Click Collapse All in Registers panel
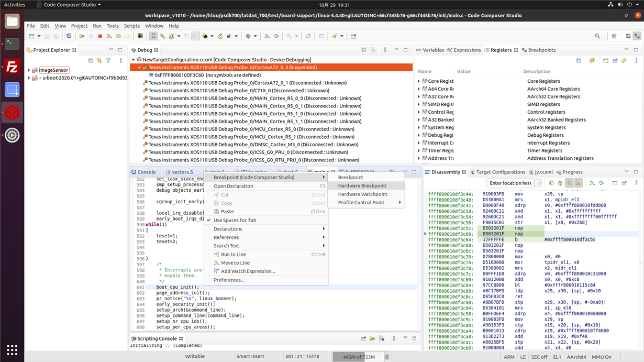The image size is (644, 362). [x=578, y=61]
